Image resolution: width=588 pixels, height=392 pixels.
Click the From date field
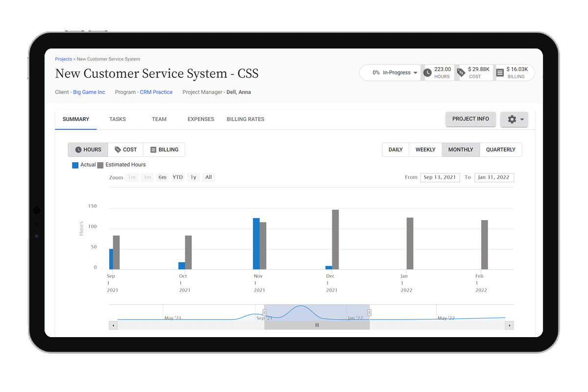pyautogui.click(x=440, y=177)
